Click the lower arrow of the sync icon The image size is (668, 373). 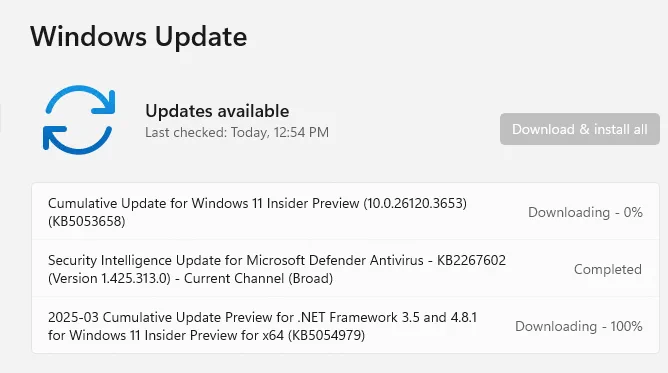coord(77,140)
